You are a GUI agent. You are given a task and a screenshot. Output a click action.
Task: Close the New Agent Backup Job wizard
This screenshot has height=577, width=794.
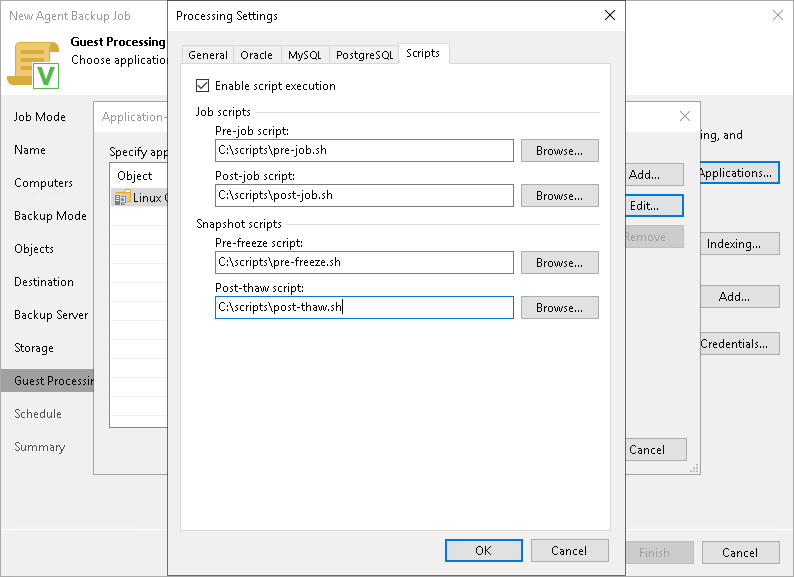[x=778, y=15]
